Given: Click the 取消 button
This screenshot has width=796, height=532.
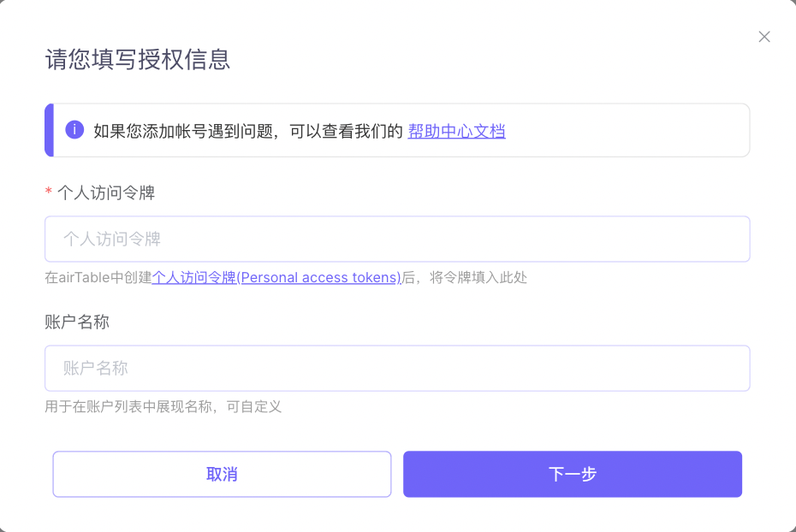Looking at the screenshot, I should tap(222, 474).
